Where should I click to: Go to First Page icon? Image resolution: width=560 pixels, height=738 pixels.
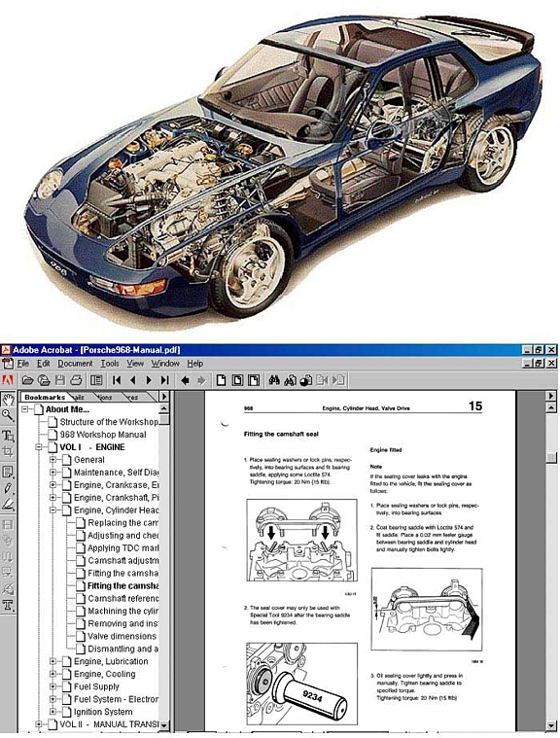click(x=117, y=380)
